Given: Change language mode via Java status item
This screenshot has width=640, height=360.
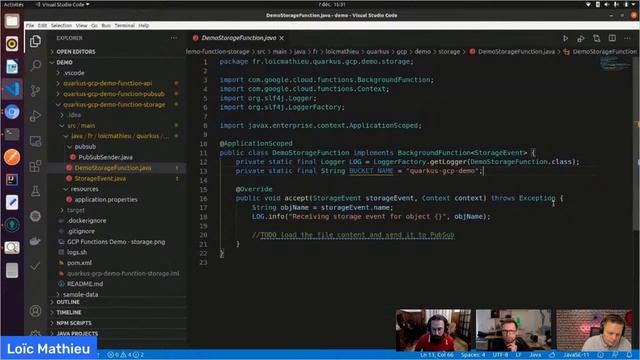Looking at the screenshot, I should [535, 355].
